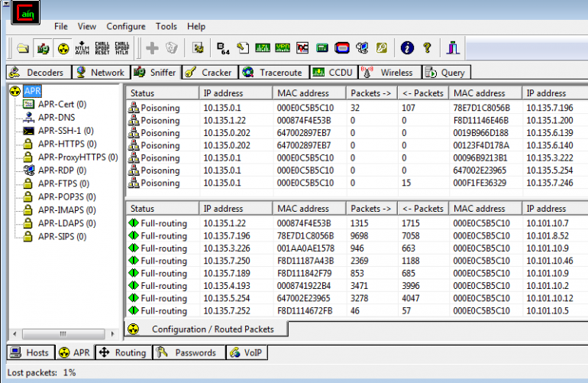
Task: Click the tree scrollbar right arrow
Action: (112, 334)
